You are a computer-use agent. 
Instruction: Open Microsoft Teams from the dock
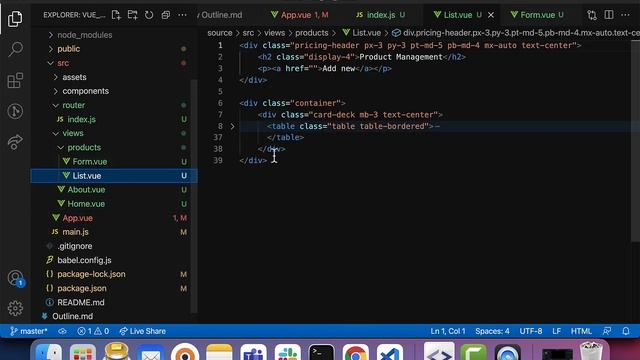click(253, 353)
